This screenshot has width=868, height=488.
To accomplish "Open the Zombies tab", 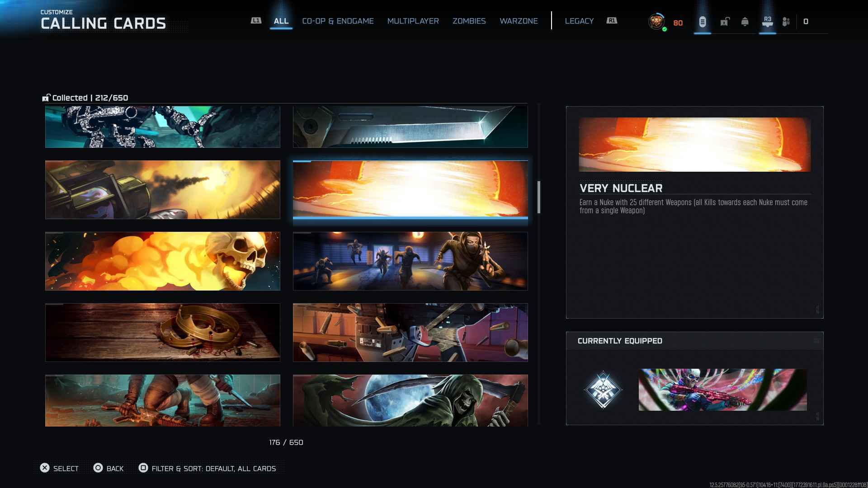I will click(469, 21).
